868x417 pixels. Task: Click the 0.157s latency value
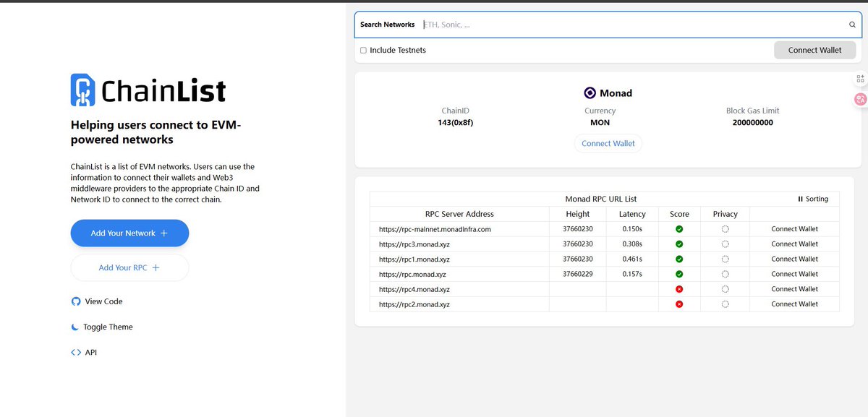pos(632,274)
